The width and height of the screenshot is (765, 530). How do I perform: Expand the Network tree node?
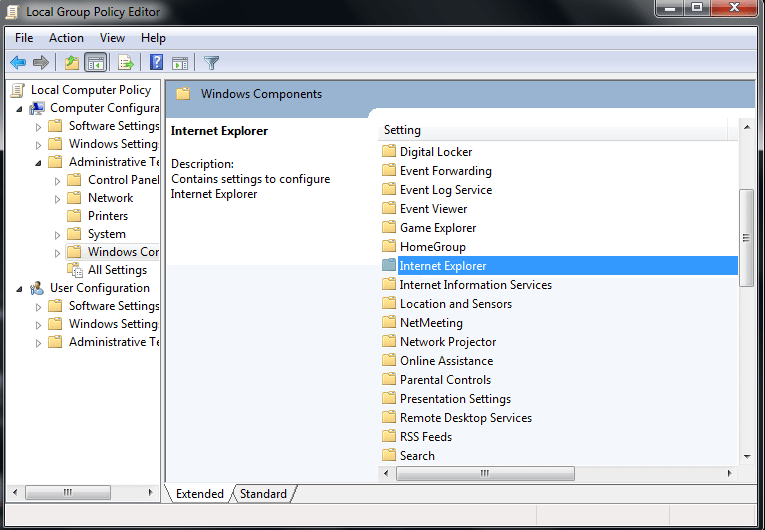57,199
